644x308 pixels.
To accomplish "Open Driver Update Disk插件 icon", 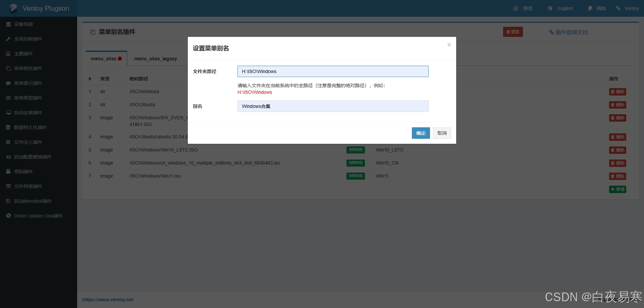I will coord(8,216).
